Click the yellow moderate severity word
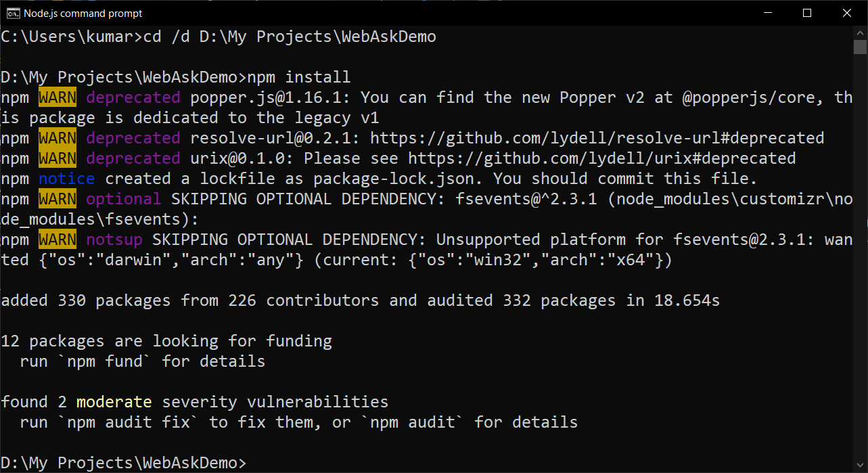Screen dimensions: 868x473 pos(114,402)
